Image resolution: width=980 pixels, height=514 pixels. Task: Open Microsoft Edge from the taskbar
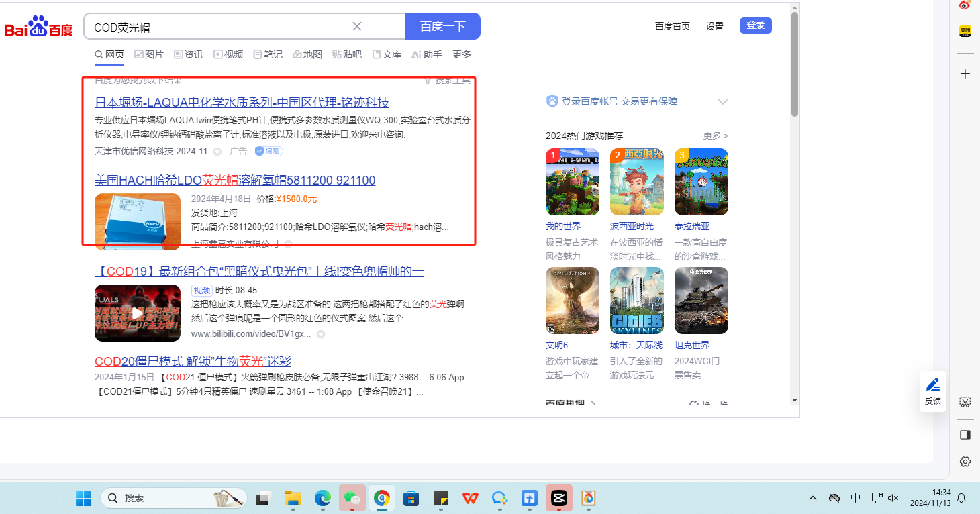(323, 498)
